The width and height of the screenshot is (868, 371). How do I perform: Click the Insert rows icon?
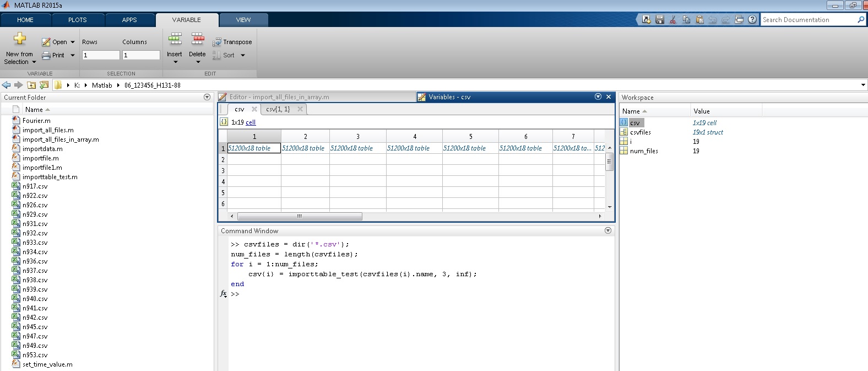tap(175, 39)
